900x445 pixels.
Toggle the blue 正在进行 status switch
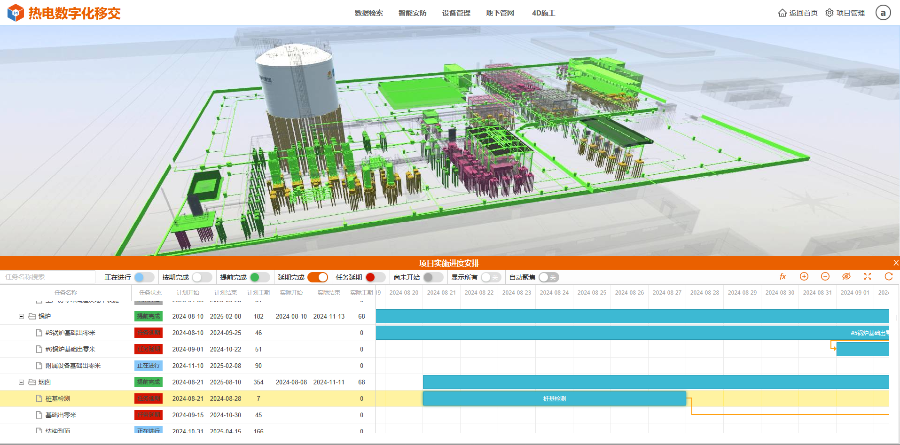(x=145, y=277)
